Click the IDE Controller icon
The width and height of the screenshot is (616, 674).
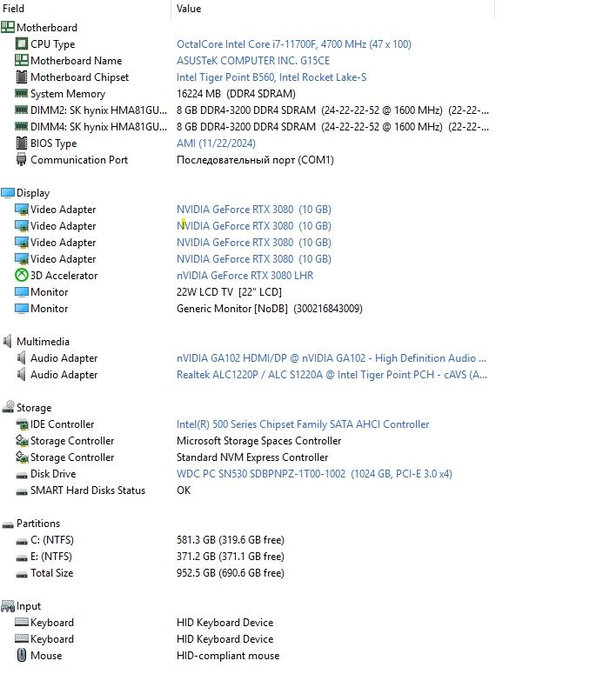tap(22, 424)
